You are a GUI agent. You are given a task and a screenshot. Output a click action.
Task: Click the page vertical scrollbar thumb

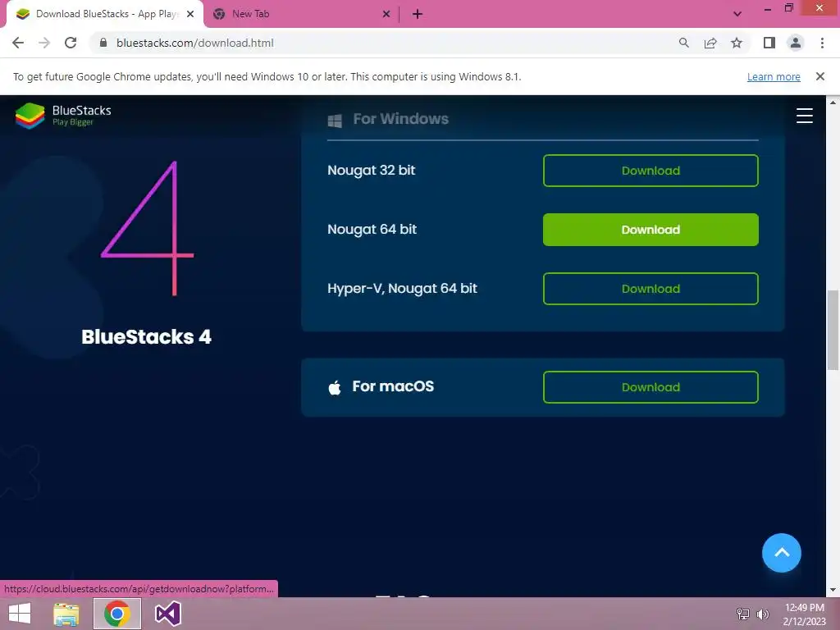click(x=833, y=330)
